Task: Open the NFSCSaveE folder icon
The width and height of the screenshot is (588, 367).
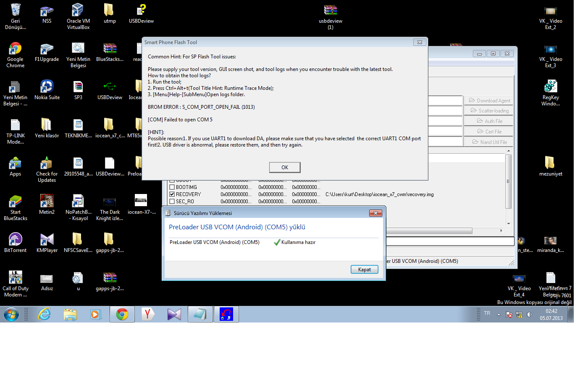Action: coord(78,243)
